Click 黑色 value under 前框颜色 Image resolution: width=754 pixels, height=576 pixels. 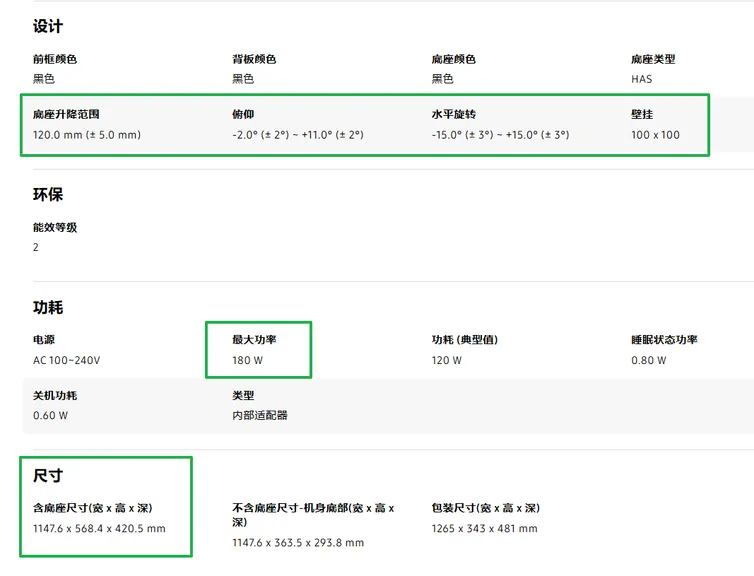click(x=44, y=79)
